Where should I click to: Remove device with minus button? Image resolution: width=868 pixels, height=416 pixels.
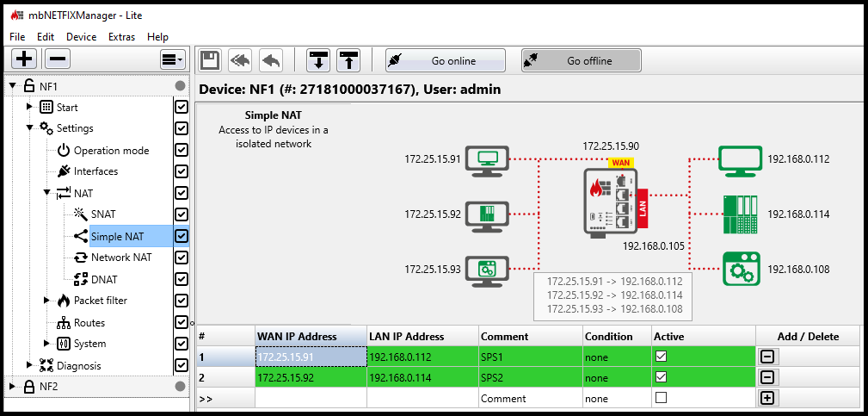pyautogui.click(x=57, y=59)
